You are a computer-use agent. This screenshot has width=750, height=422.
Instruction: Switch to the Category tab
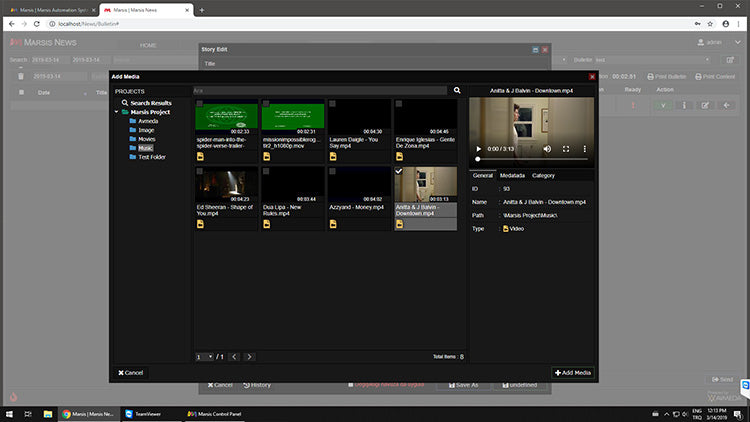click(x=543, y=175)
